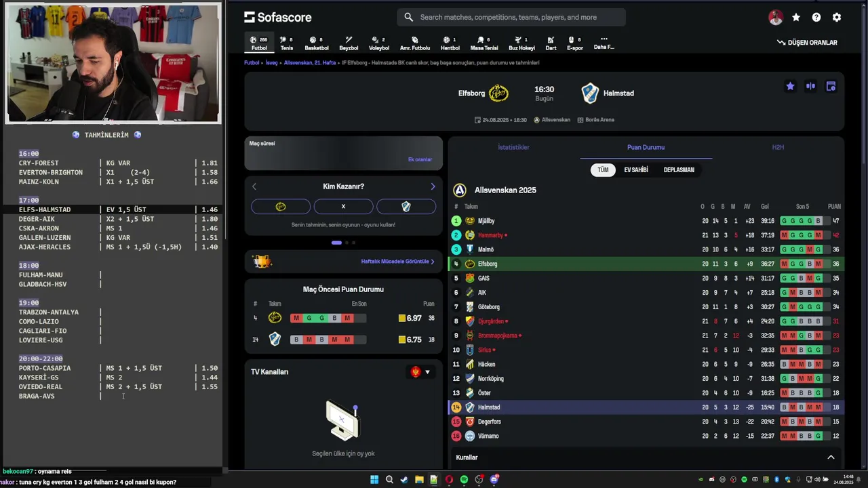Open the user profile avatar
Image resolution: width=868 pixels, height=488 pixels.
(x=776, y=18)
